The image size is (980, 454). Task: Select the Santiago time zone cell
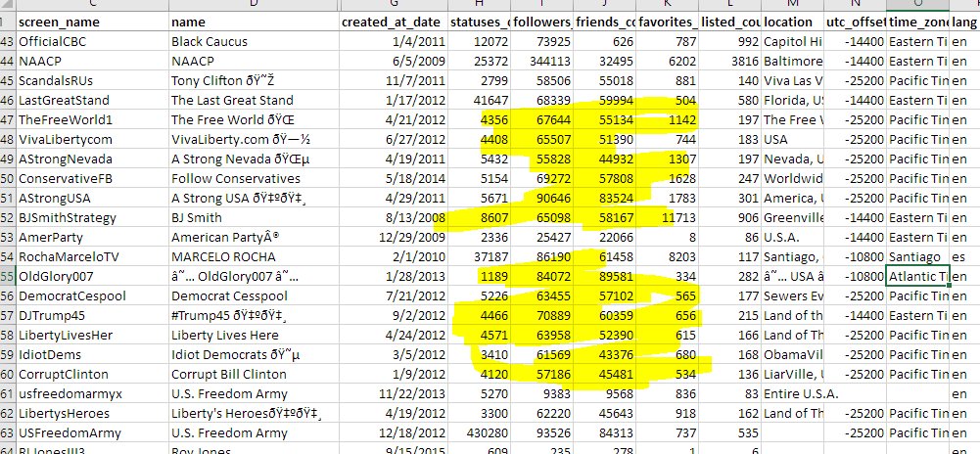tap(917, 256)
